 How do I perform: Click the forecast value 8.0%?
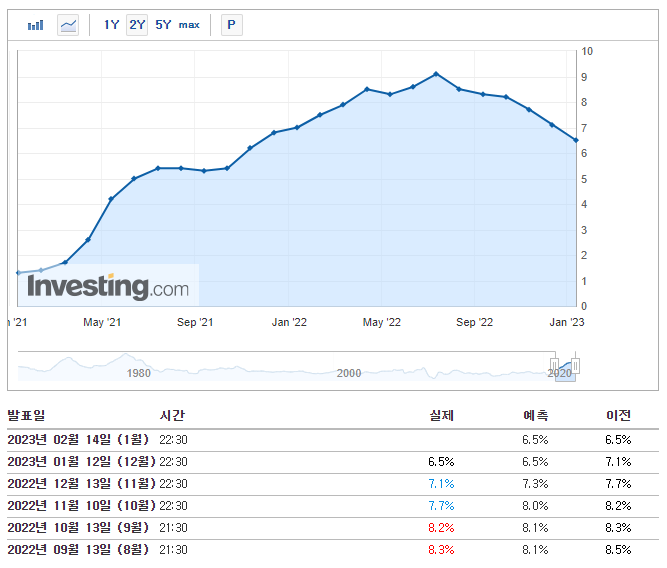536,506
